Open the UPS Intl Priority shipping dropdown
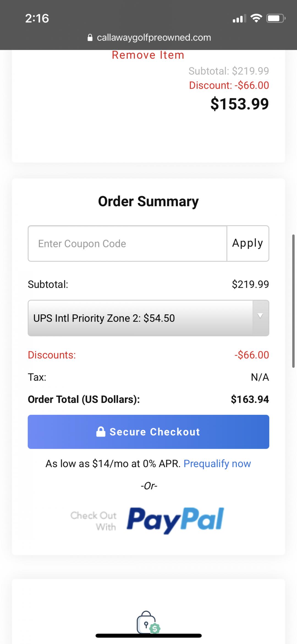Screen dimensions: 297x644 pyautogui.click(x=140, y=318)
